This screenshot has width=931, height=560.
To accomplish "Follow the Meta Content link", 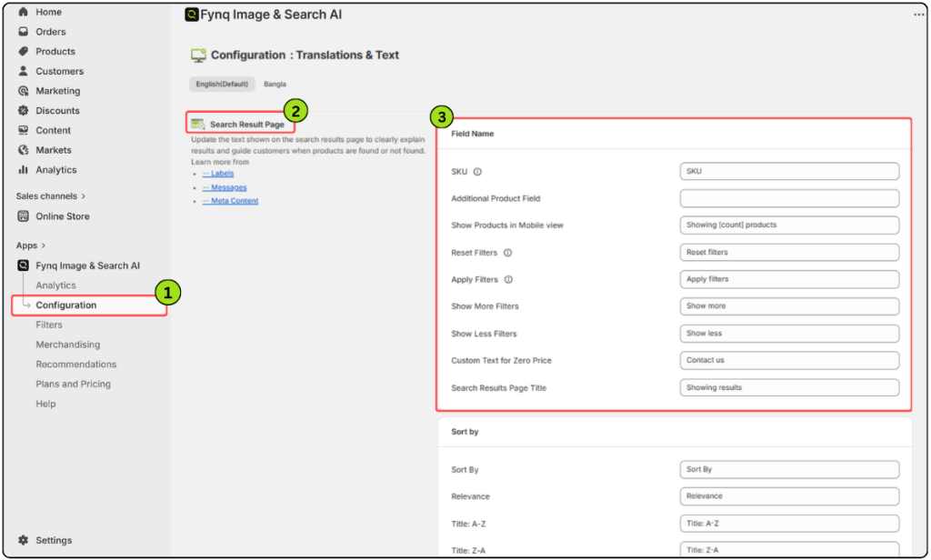I will point(230,201).
